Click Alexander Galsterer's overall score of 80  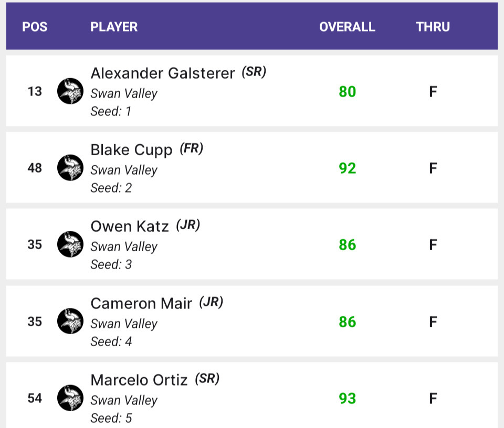pos(347,92)
